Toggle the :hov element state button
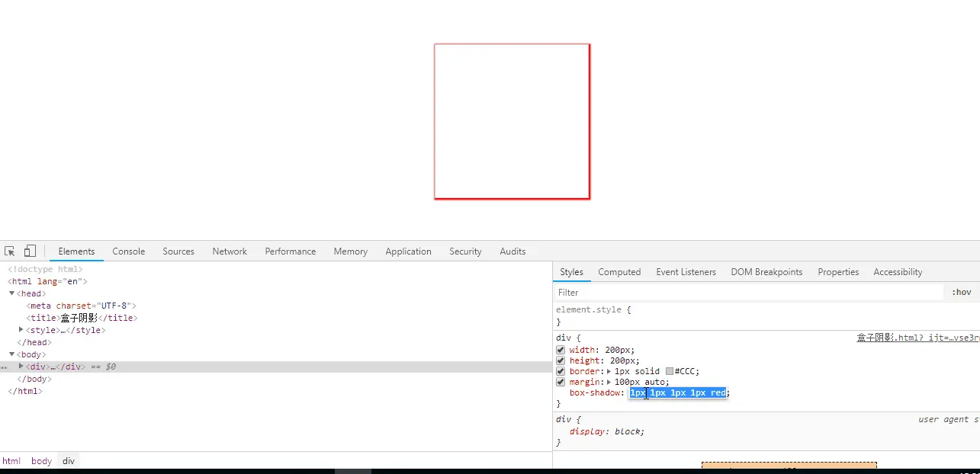Screen dimensions: 980x474 [x=962, y=293]
